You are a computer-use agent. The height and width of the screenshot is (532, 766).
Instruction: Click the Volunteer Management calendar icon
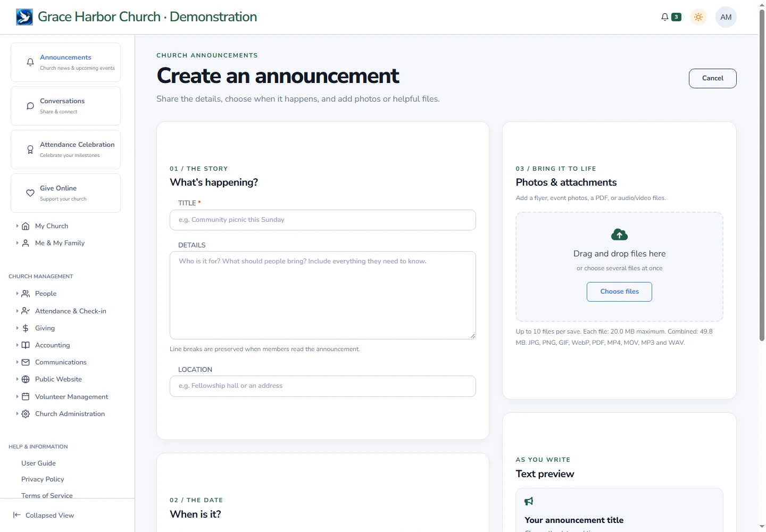pyautogui.click(x=26, y=397)
